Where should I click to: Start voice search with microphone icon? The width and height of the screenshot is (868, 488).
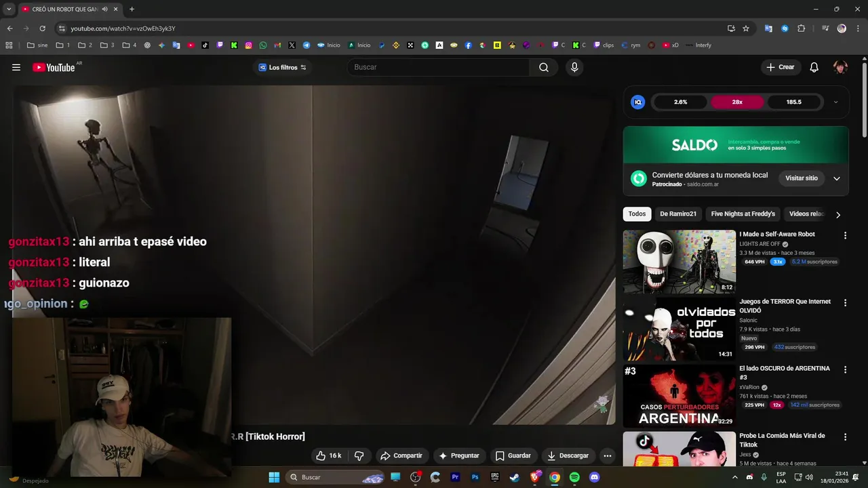574,67
